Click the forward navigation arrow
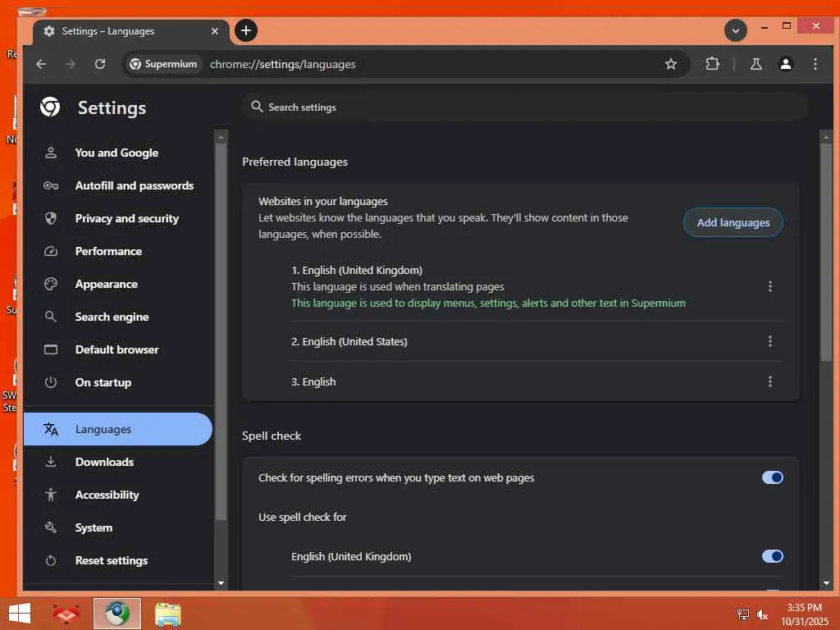Screen dimensions: 840x630 [x=71, y=64]
